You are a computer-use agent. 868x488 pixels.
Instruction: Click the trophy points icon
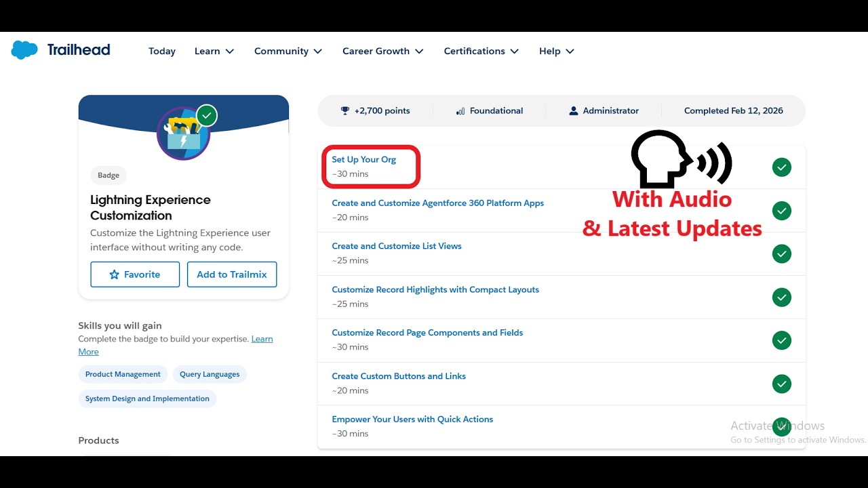click(345, 110)
